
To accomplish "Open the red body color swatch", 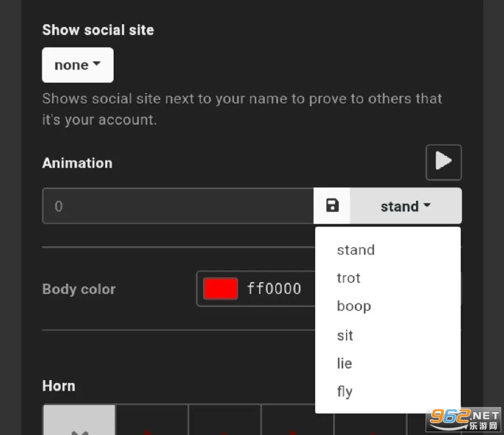I will point(221,289).
